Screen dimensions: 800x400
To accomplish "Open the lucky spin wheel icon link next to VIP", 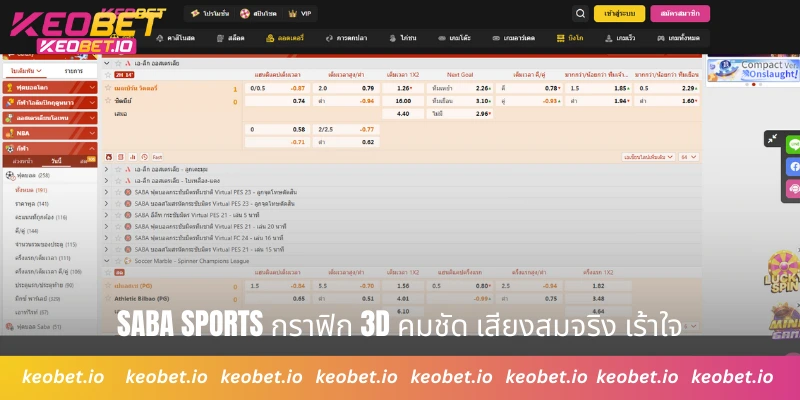I will (258, 14).
